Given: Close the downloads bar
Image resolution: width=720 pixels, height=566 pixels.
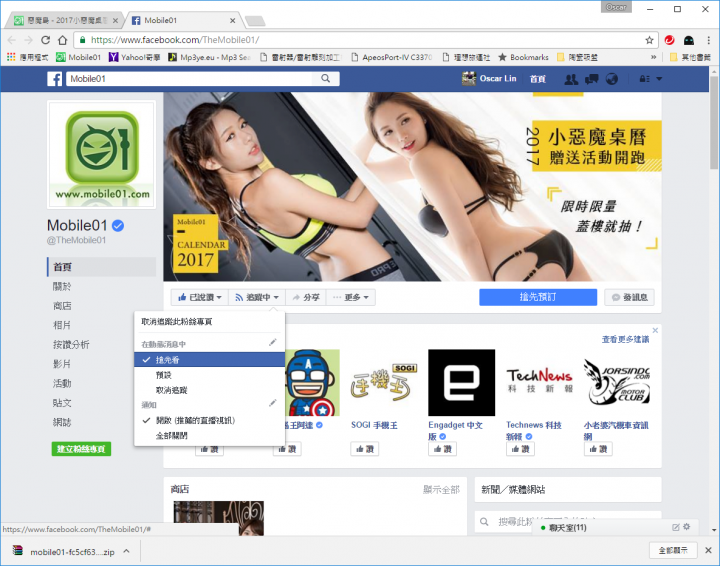Looking at the screenshot, I should tap(708, 550).
